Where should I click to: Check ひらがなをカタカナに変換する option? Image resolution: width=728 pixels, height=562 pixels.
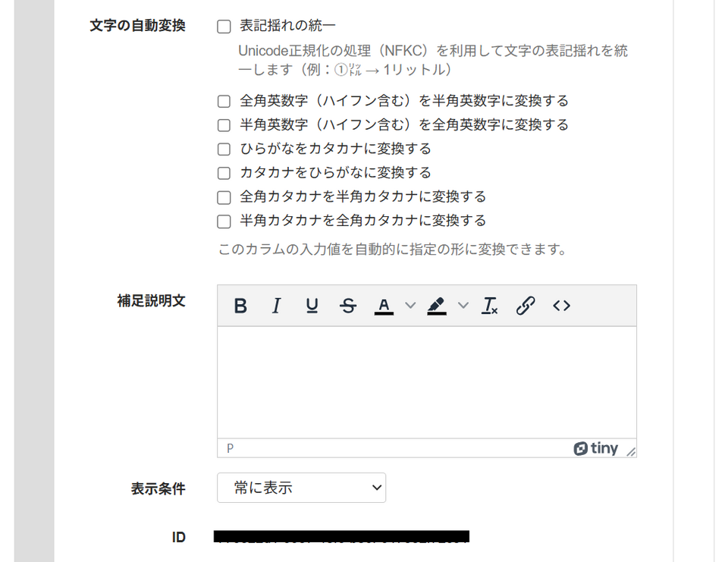(224, 149)
